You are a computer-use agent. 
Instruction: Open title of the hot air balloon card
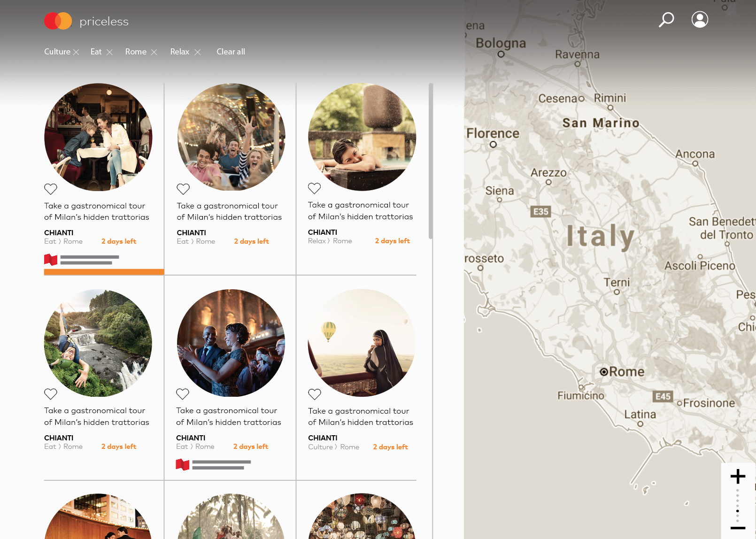[x=361, y=416]
